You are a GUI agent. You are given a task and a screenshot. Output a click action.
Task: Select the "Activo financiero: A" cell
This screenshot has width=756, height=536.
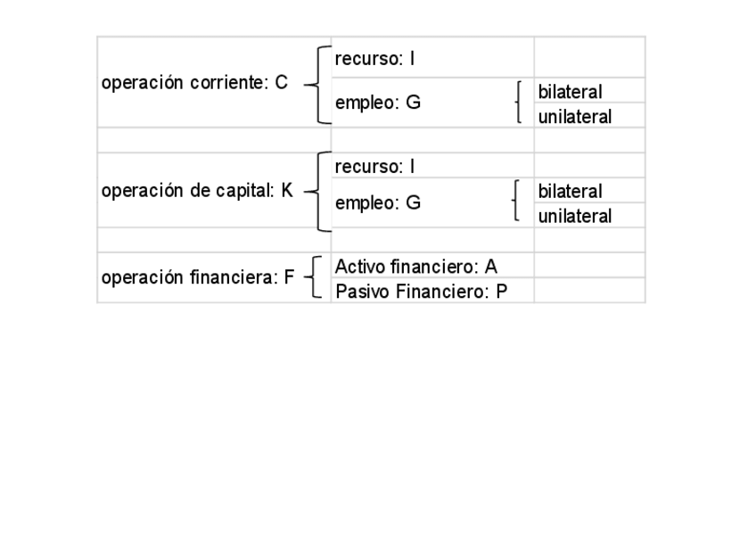[x=416, y=266]
